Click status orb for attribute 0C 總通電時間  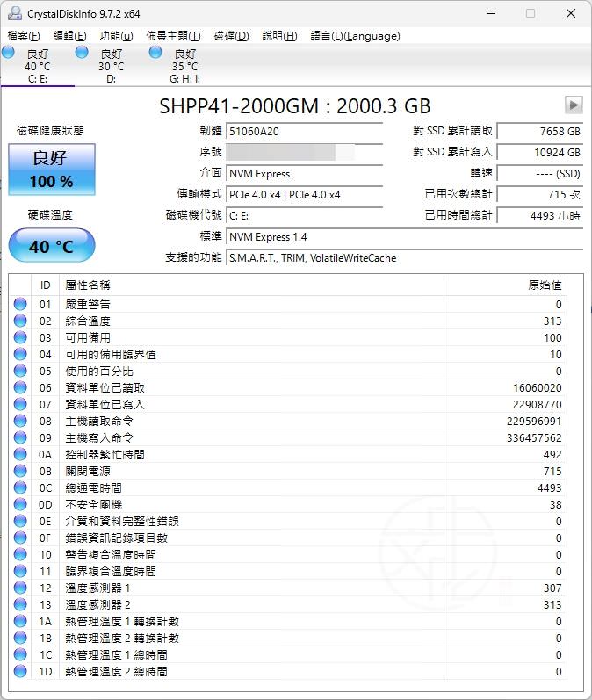[20, 487]
